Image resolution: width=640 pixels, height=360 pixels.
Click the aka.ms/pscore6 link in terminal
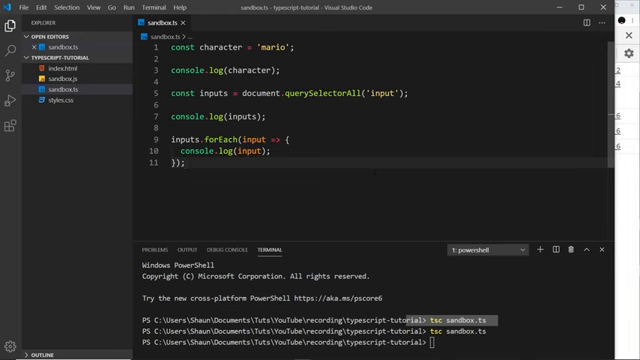pos(338,298)
